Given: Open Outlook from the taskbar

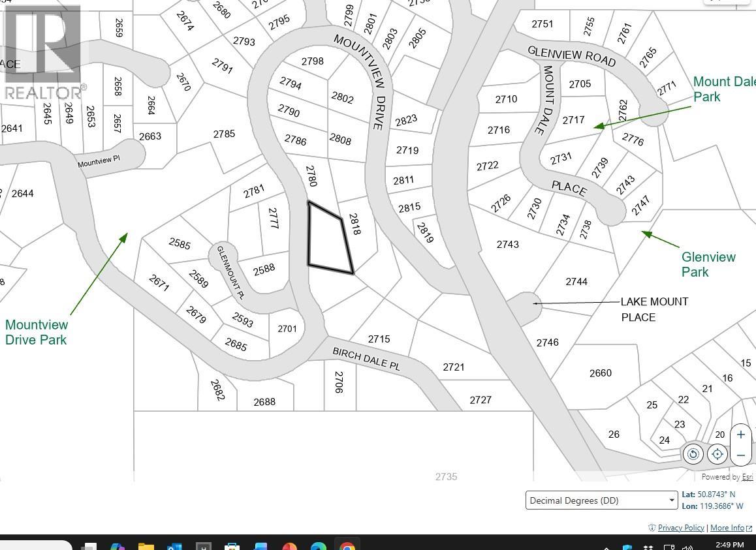Looking at the screenshot, I should [174, 545].
